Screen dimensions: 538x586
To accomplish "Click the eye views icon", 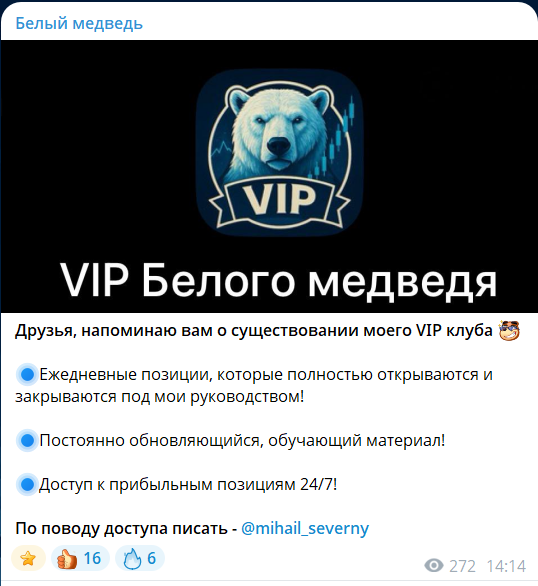I will click(434, 565).
